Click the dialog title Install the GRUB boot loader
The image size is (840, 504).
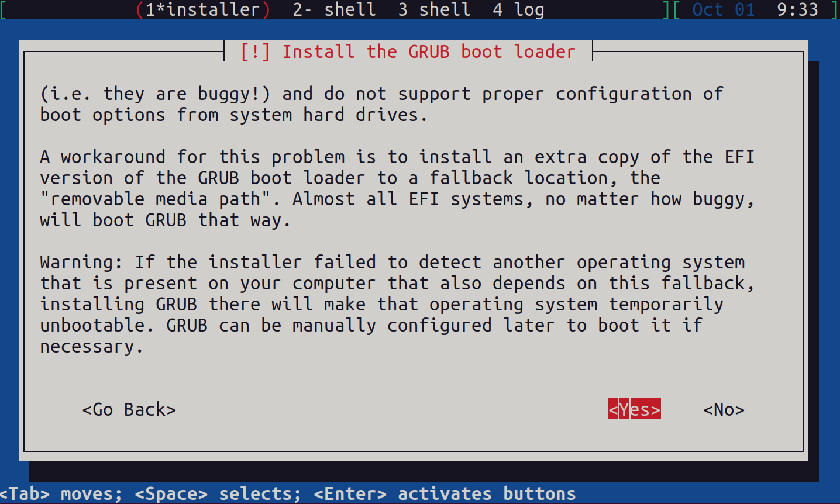(x=429, y=51)
